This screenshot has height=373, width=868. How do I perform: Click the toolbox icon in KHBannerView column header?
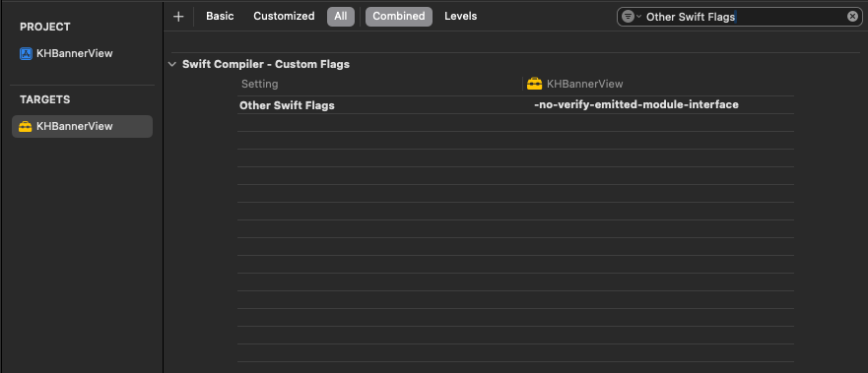(535, 84)
